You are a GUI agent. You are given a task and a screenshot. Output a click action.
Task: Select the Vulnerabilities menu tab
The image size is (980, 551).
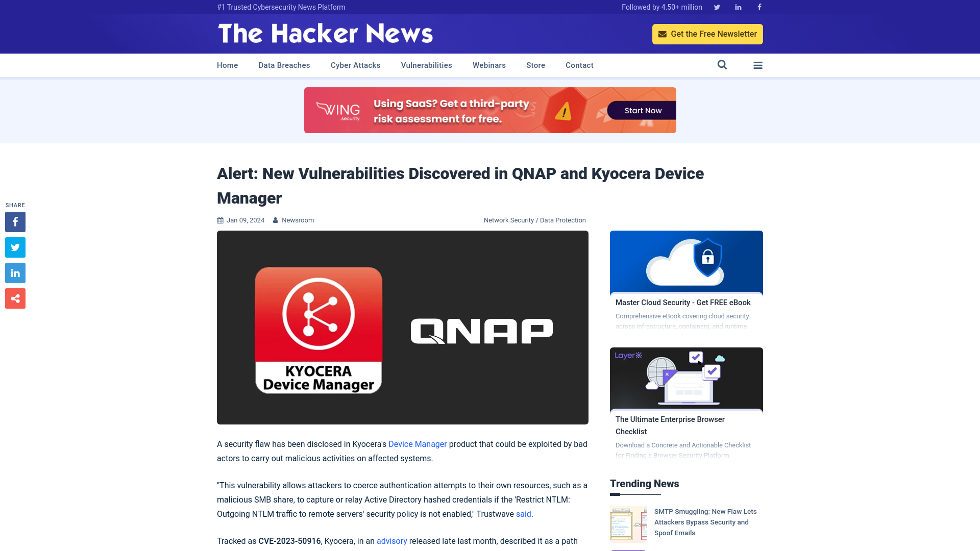point(426,65)
